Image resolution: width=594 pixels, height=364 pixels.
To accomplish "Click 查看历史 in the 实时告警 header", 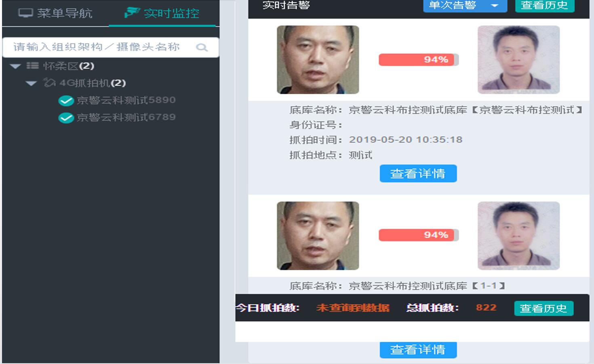I will click(x=544, y=6).
